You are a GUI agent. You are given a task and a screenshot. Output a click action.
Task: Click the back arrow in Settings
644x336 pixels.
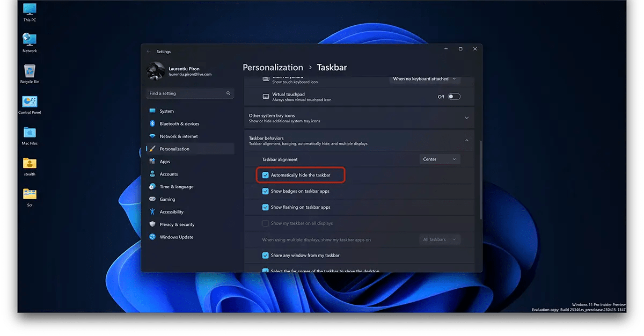click(149, 51)
